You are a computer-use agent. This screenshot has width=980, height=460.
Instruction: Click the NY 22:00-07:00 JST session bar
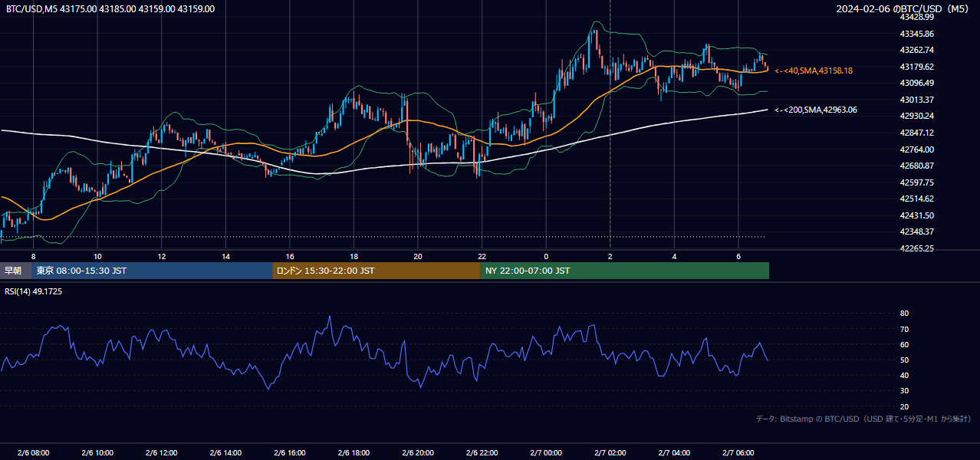tap(624, 271)
